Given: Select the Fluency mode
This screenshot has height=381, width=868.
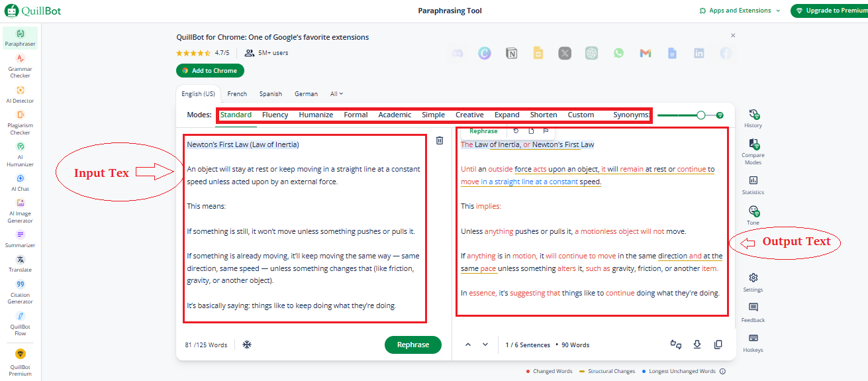Looking at the screenshot, I should coord(275,115).
